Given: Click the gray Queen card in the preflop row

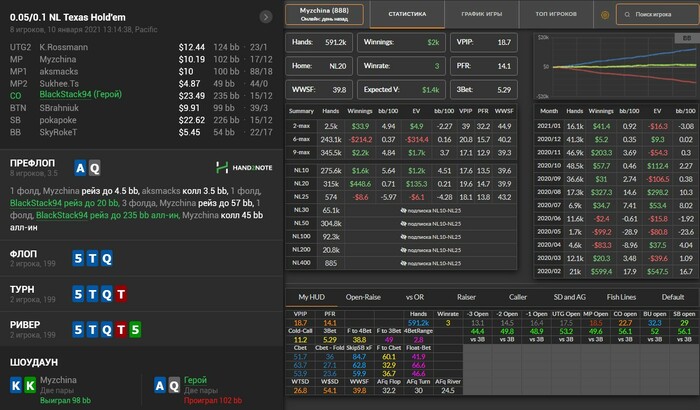Looking at the screenshot, I should (x=94, y=168).
